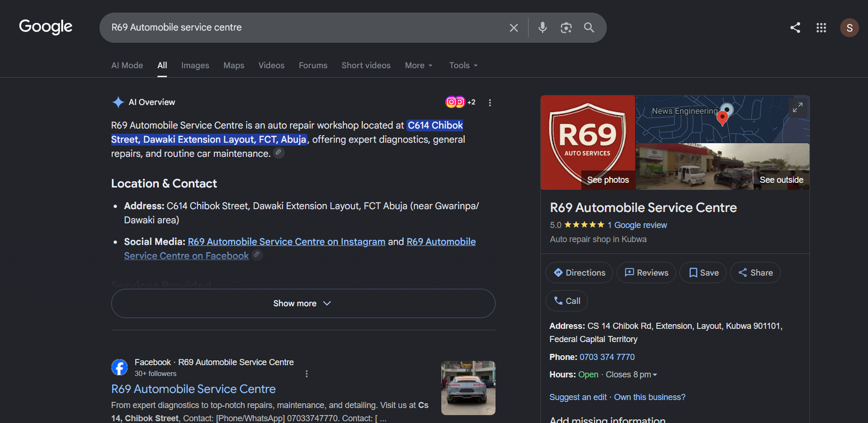Click the Share button in knowledge panel

point(755,273)
